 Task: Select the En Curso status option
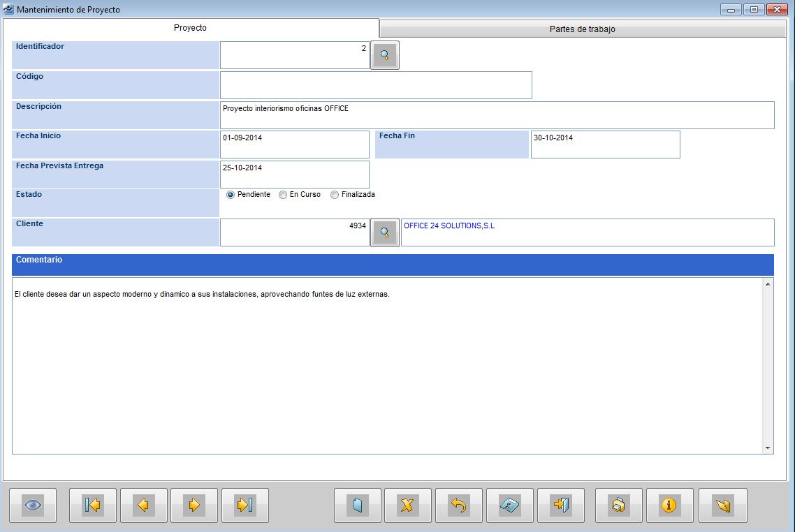point(283,195)
